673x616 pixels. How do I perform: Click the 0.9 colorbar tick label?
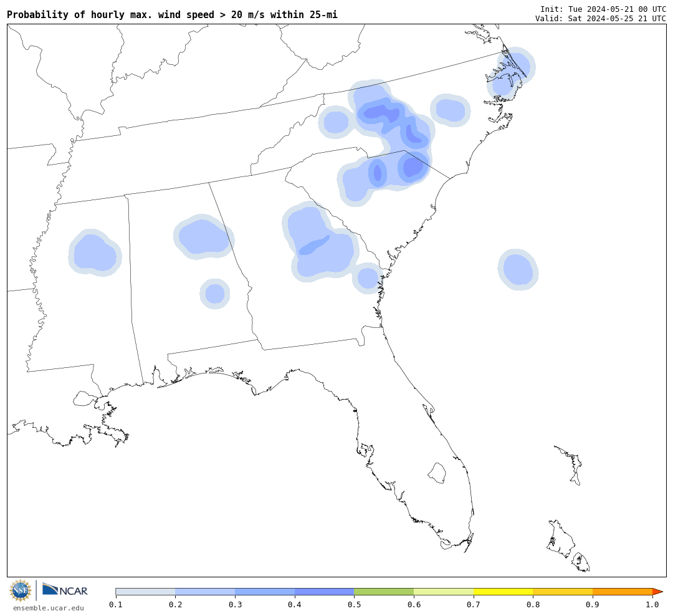(593, 605)
